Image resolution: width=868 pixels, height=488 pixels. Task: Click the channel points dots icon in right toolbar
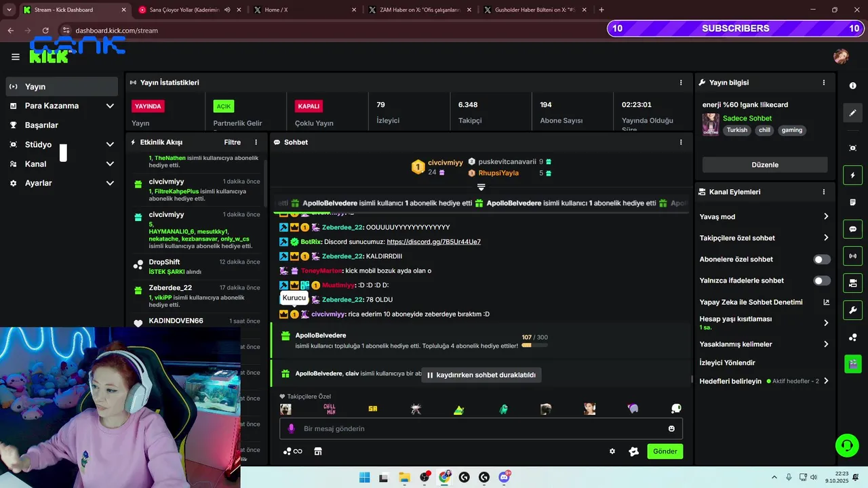pyautogui.click(x=853, y=337)
